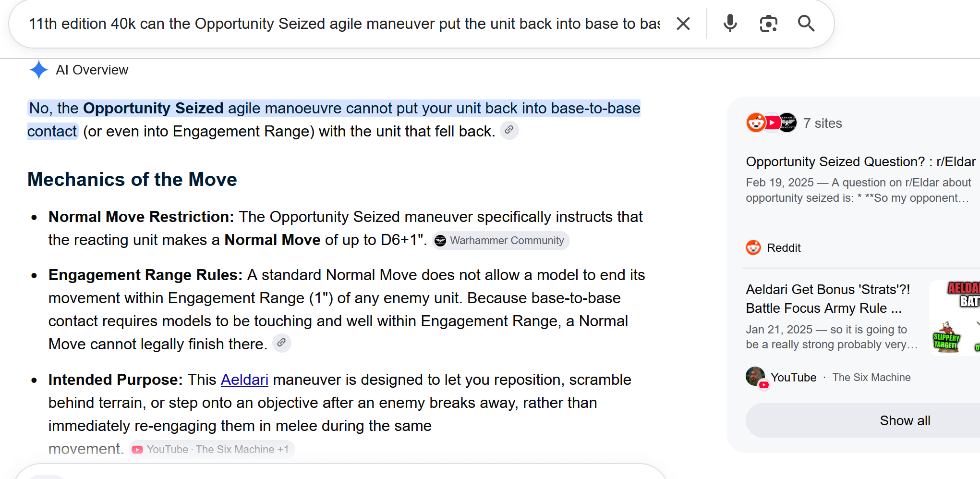Open YouTube The Six Machine +1 source chip

[212, 449]
